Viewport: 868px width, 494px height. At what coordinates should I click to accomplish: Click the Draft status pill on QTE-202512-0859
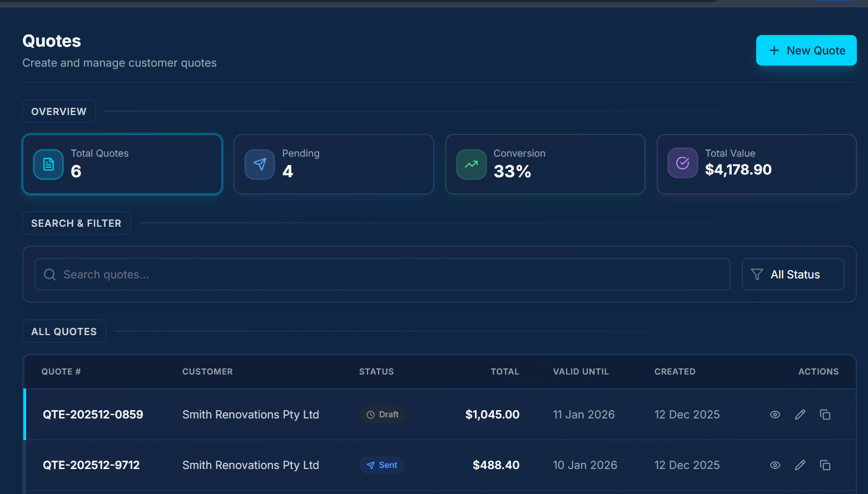point(383,415)
